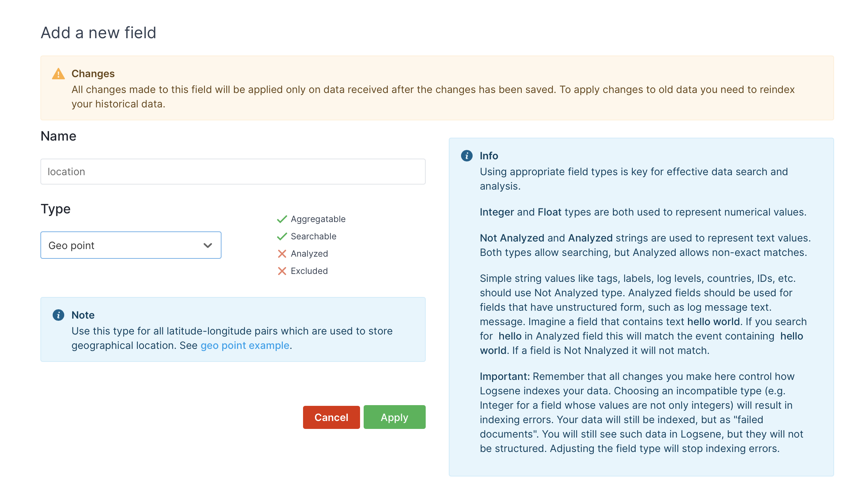
Task: Click the 'Changes' warning title
Action: 93,74
